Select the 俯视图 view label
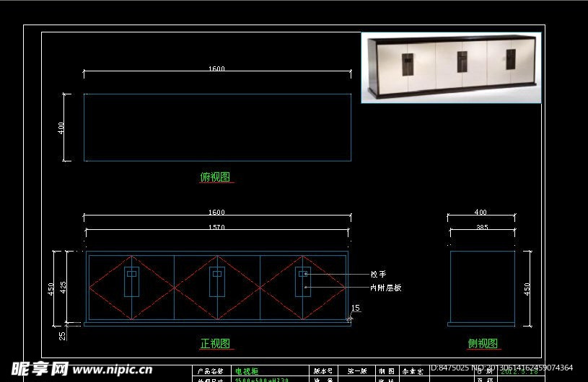Image resolution: width=588 pixels, height=382 pixels. click(x=215, y=177)
